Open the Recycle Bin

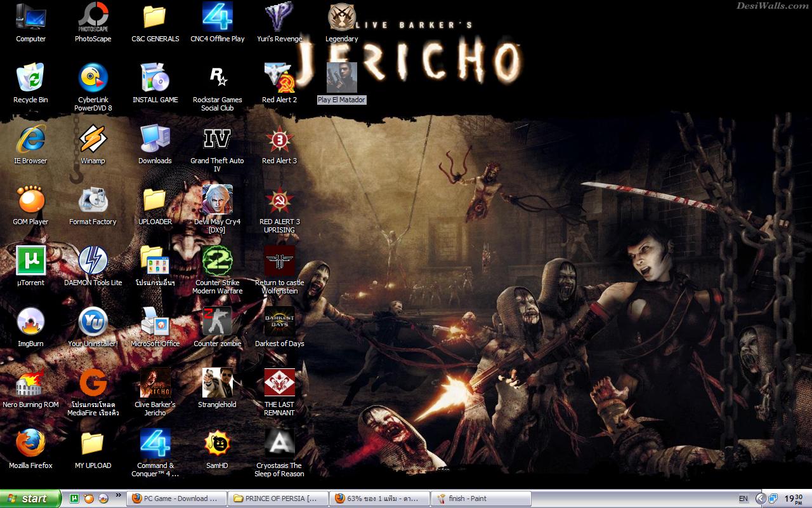pos(30,78)
